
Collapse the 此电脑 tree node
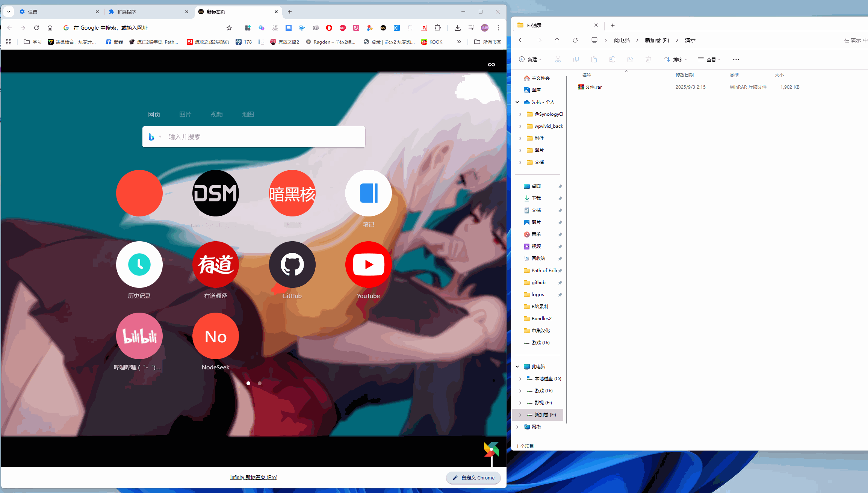pos(517,367)
